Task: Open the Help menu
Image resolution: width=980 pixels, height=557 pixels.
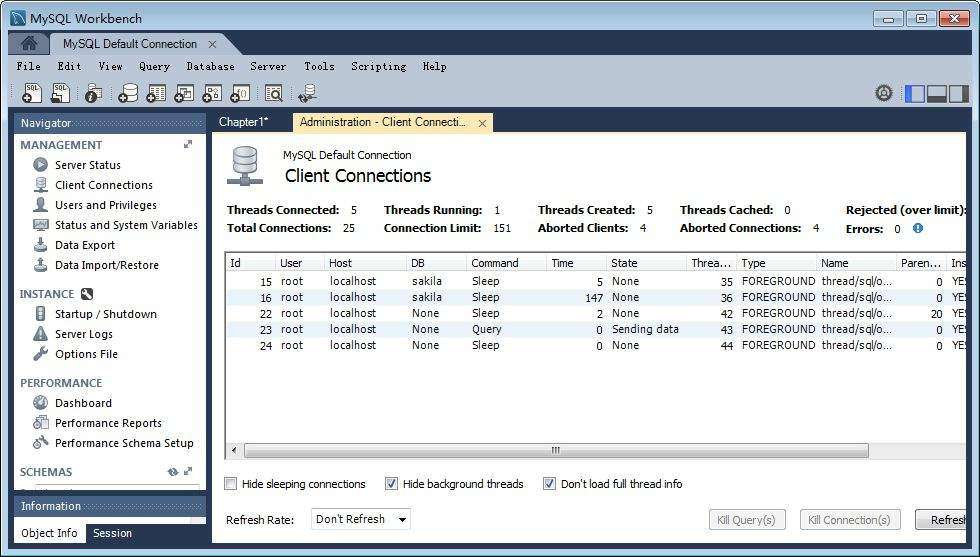Action: (x=434, y=66)
